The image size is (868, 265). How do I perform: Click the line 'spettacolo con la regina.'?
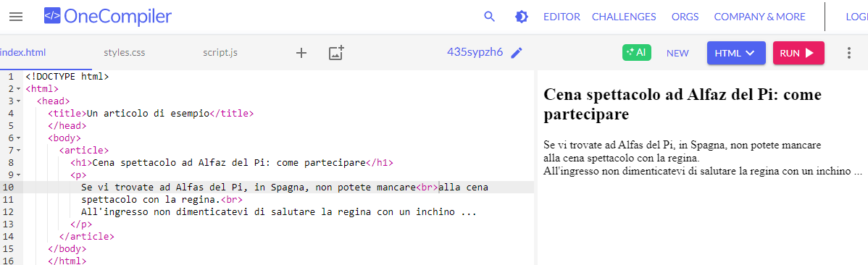[162, 199]
